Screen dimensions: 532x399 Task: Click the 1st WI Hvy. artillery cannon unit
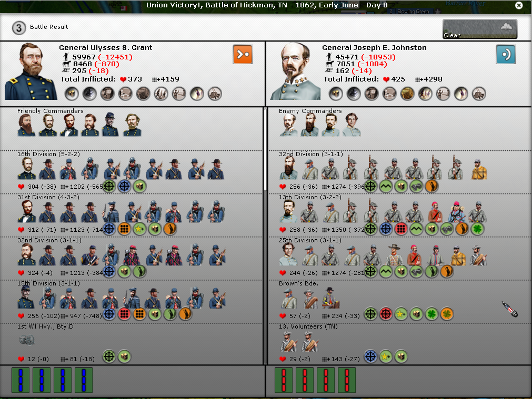tap(26, 341)
